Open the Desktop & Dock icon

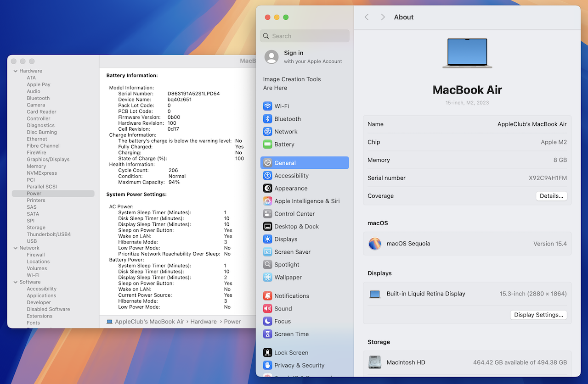267,227
